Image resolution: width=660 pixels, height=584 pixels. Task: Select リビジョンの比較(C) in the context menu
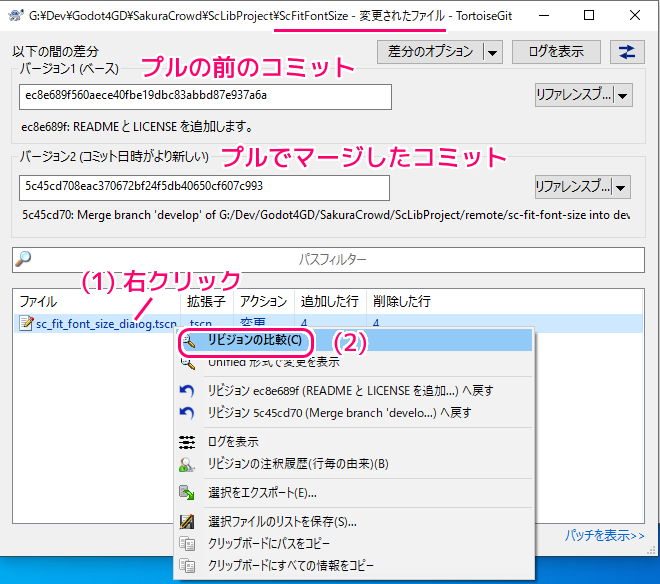click(354, 340)
